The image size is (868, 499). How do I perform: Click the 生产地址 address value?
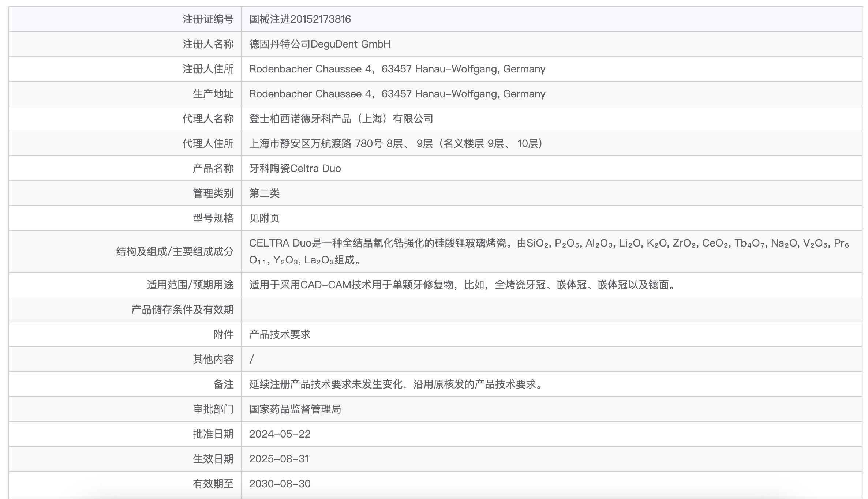point(397,94)
